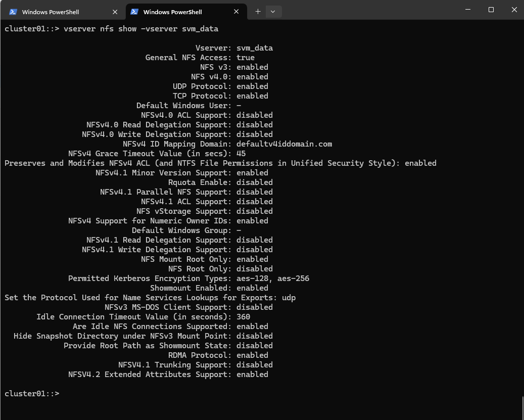Screen dimensions: 524x420
Task: Click the defaultv4iddomain.com value
Action: tap(284, 144)
